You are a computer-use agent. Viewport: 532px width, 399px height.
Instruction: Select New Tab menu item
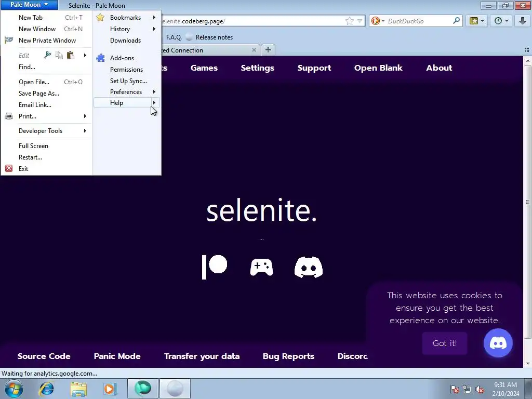click(x=46, y=17)
